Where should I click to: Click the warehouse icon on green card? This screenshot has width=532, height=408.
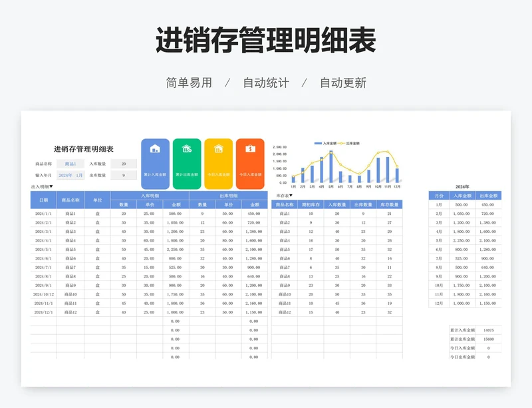pyautogui.click(x=187, y=149)
